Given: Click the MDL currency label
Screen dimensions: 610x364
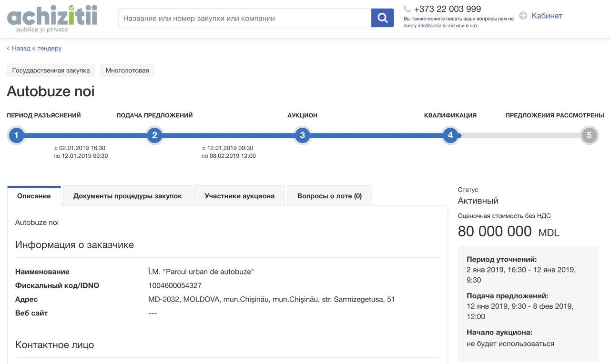Looking at the screenshot, I should pos(549,233).
